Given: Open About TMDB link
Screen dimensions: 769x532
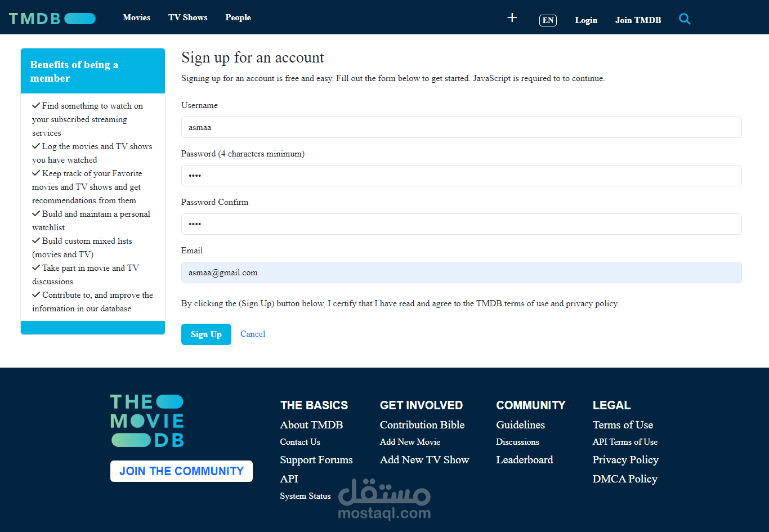Looking at the screenshot, I should 311,425.
